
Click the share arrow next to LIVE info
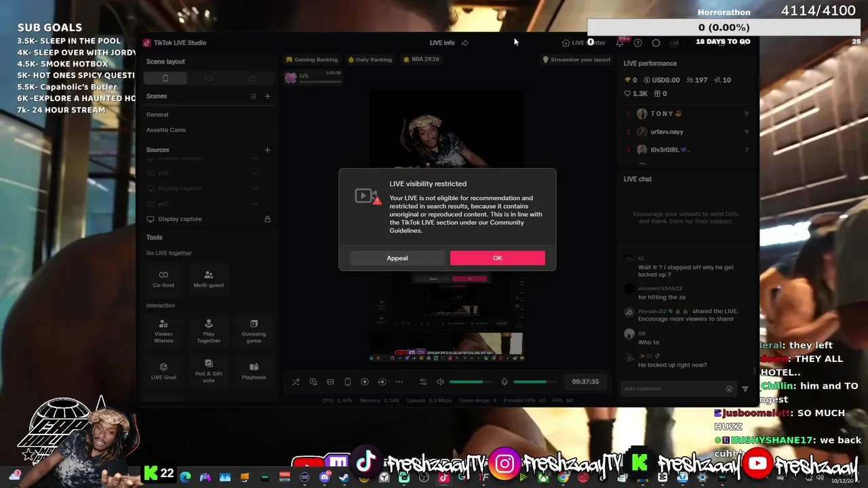coord(465,43)
